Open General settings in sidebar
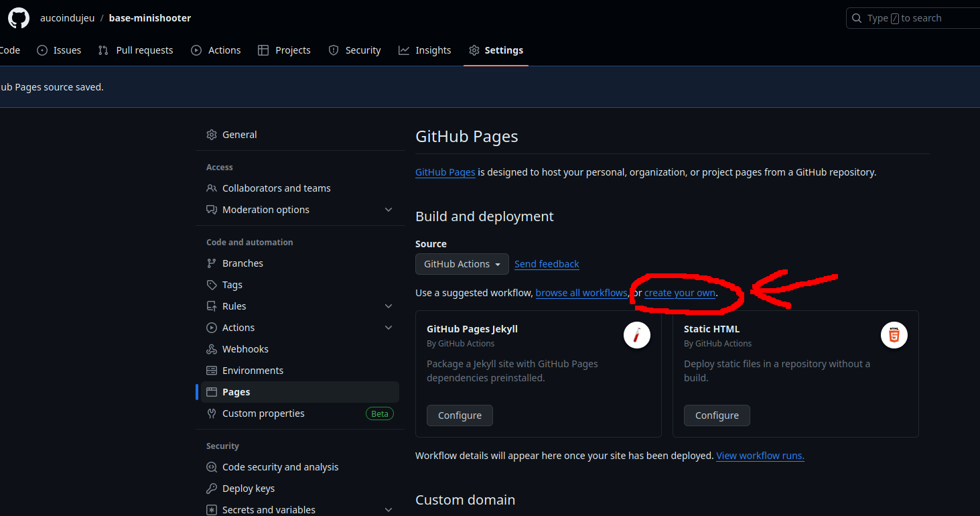The height and width of the screenshot is (516, 980). pos(300,135)
